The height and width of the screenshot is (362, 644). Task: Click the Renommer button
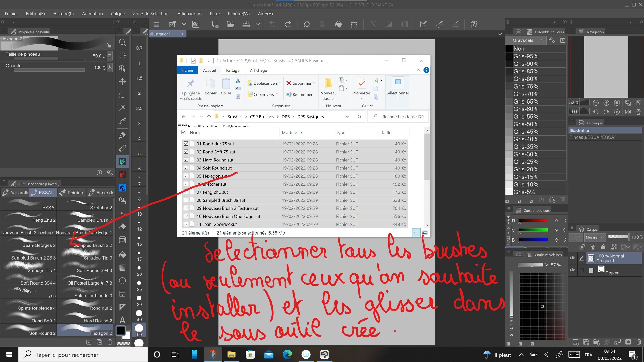[x=299, y=94]
